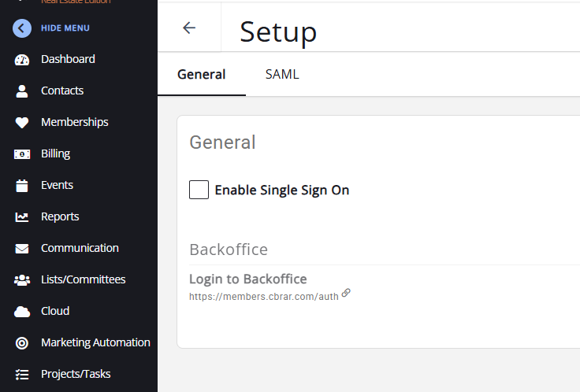Go back using the arrow button
The width and height of the screenshot is (580, 392).
click(189, 28)
